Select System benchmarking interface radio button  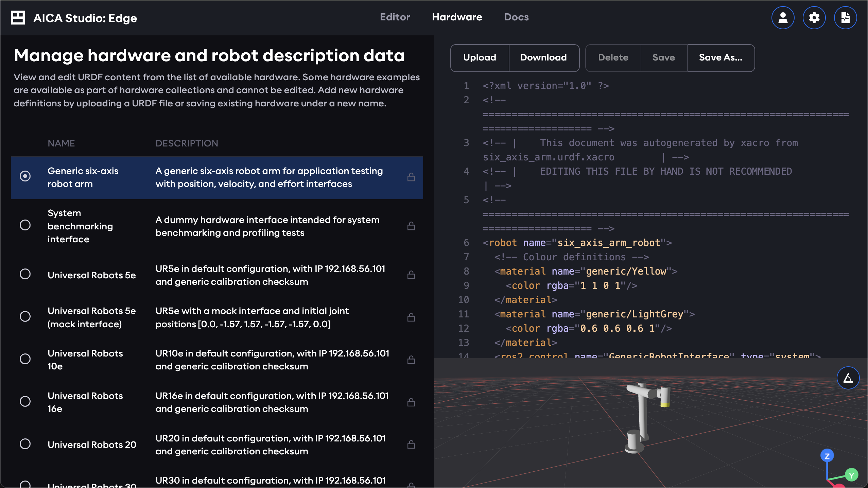25,225
